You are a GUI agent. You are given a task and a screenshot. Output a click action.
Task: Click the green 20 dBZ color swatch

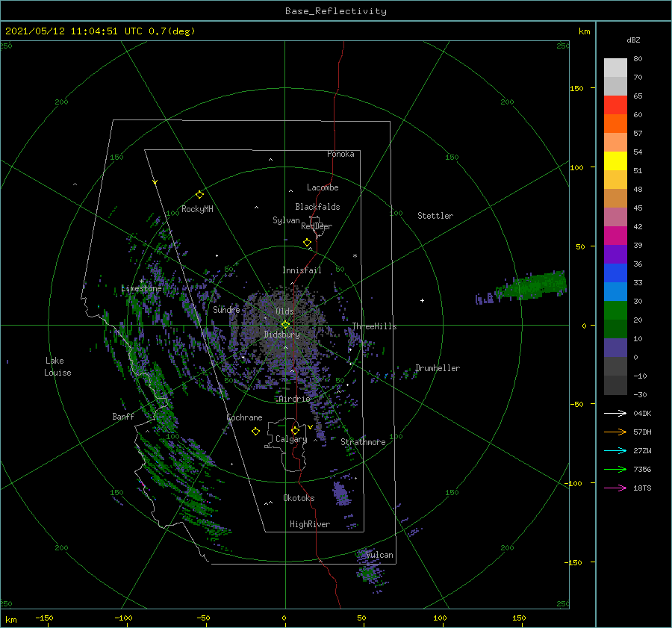point(615,311)
